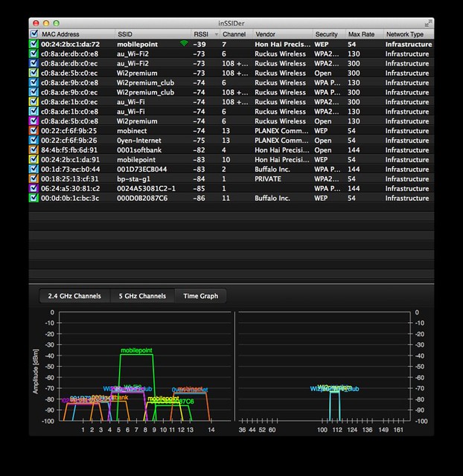
Task: Uncheck the 00:0d:0b:1c:bc:3c network checkbox
Action: tap(33, 198)
